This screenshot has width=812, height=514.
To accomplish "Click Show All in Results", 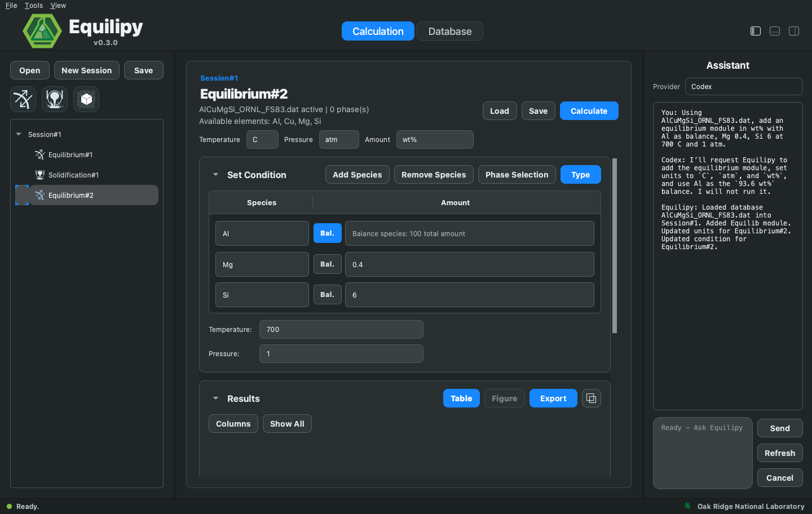I will (288, 424).
